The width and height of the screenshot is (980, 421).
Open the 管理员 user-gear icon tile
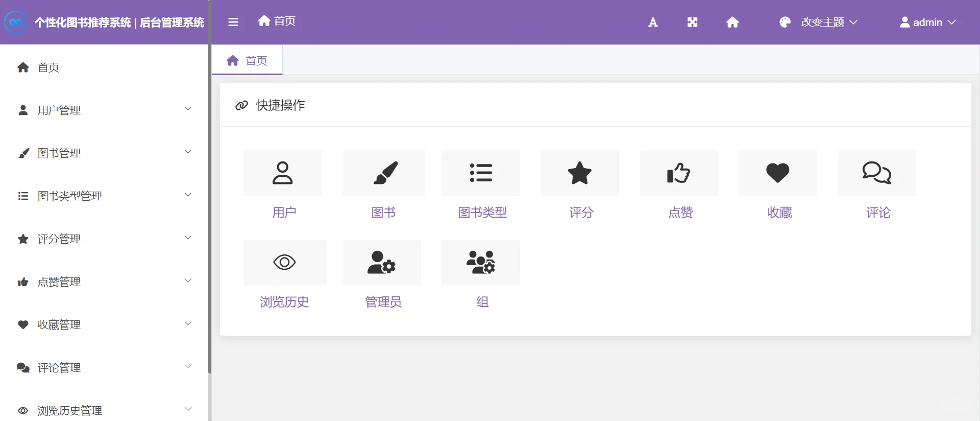coord(382,262)
